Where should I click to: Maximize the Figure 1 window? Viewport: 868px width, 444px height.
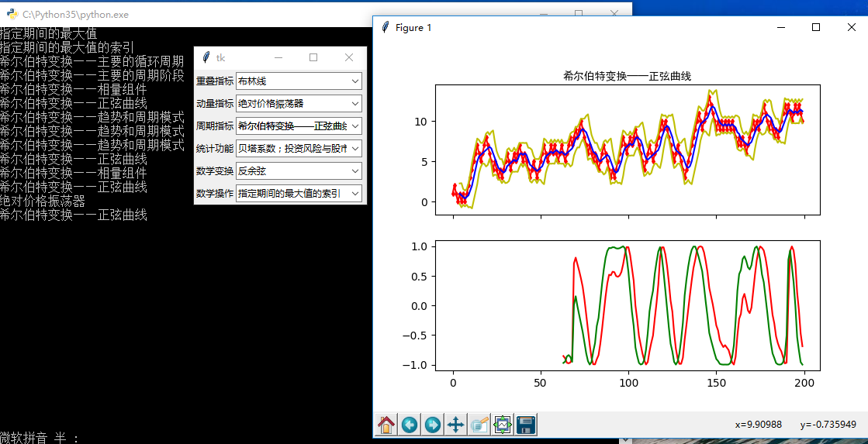coord(815,28)
